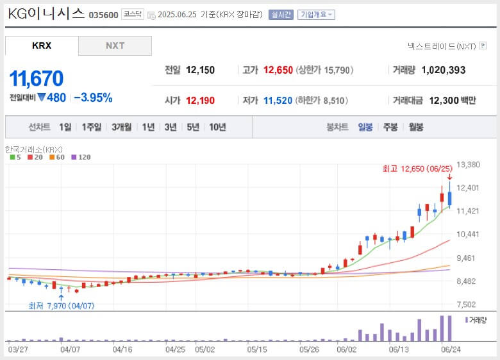Screen dimensions: 500x360
Task: Click the 시가 value 12,190
Action: [200, 100]
